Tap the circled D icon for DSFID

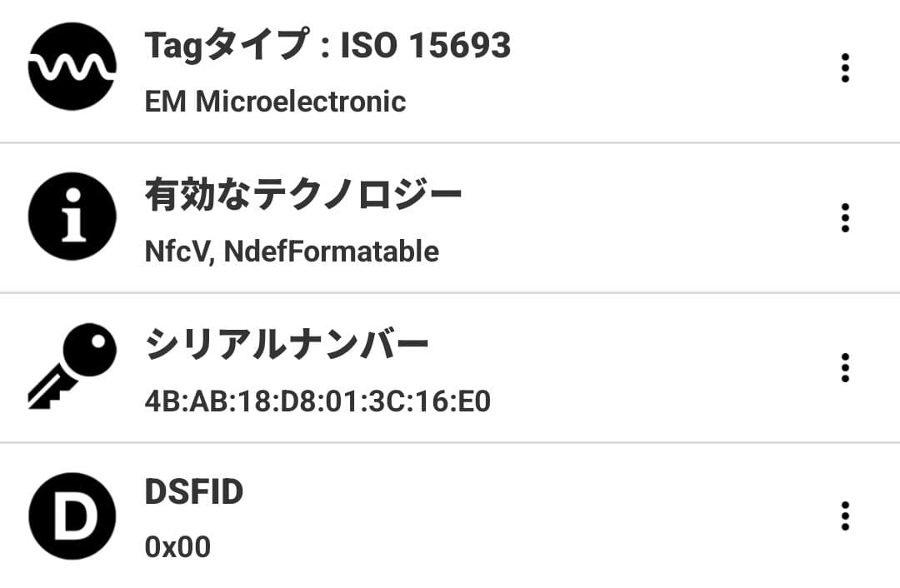pyautogui.click(x=72, y=516)
